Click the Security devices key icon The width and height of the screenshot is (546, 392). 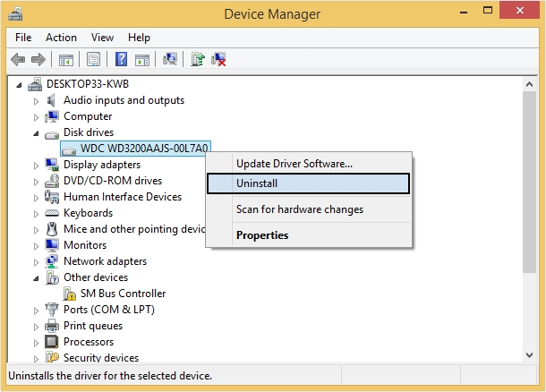(52, 357)
